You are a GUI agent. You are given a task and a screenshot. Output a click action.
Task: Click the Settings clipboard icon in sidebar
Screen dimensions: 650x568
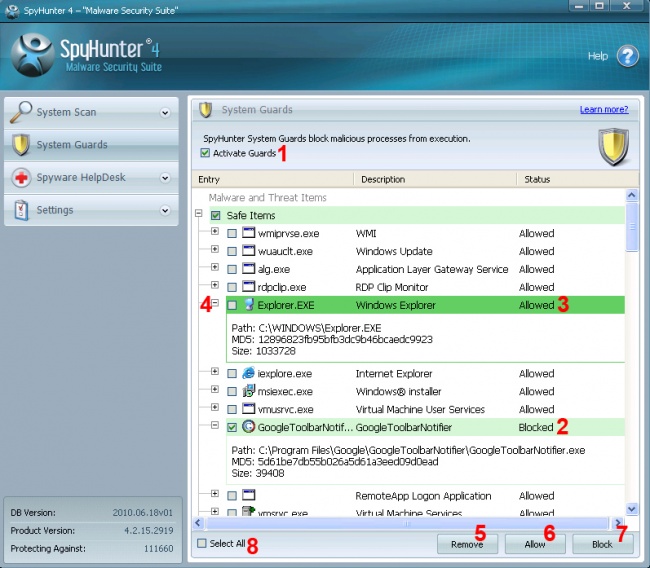click(x=21, y=210)
